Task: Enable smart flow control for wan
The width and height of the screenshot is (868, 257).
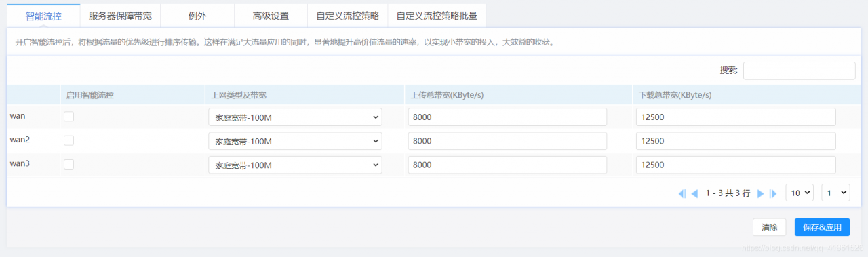Action: [x=68, y=117]
